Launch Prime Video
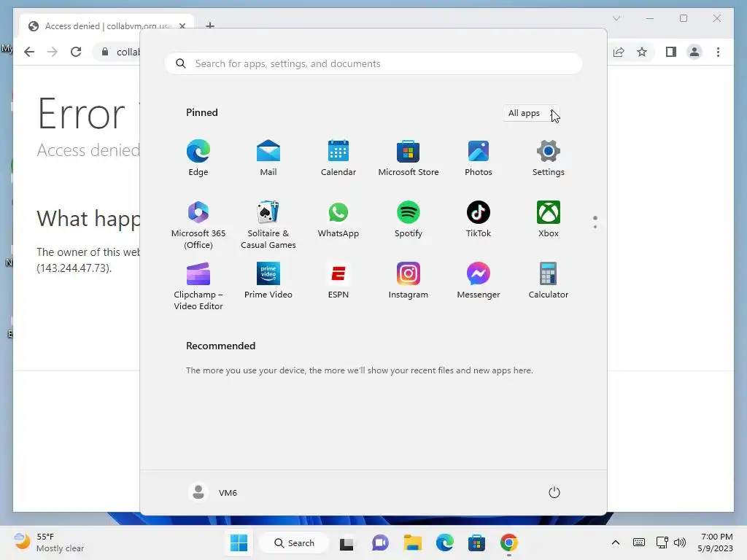The height and width of the screenshot is (560, 747). pos(268,281)
